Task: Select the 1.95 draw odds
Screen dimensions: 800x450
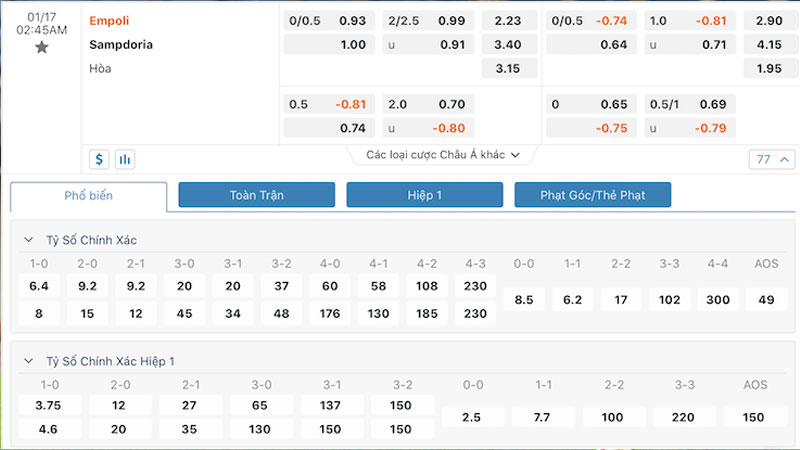Action: pos(769,68)
